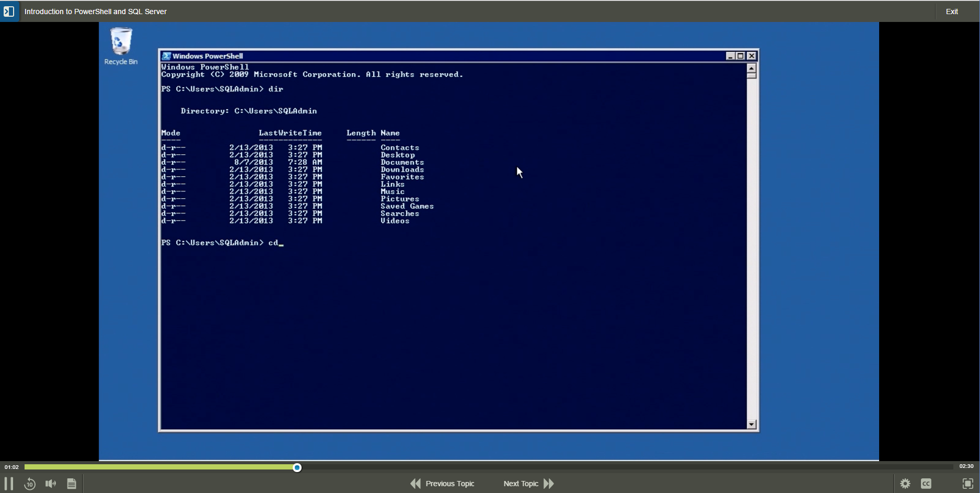Click Exit to leave the course
This screenshot has width=980, height=493.
952,12
